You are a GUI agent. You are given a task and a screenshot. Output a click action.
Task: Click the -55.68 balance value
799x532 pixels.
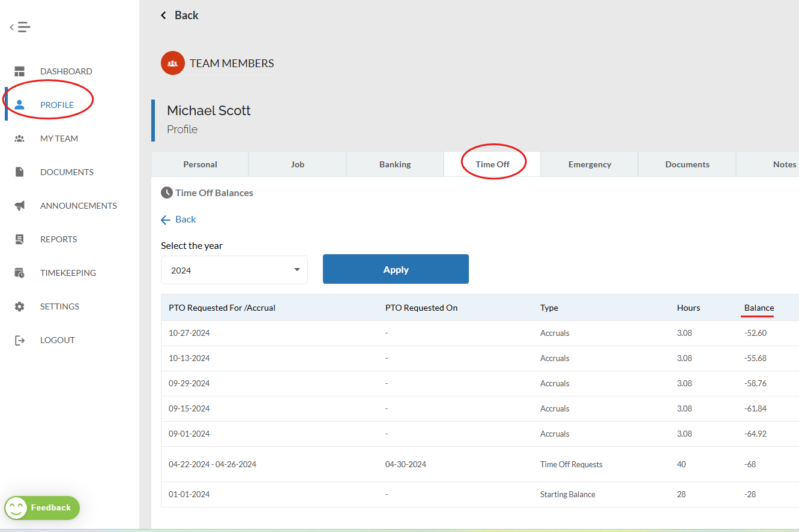[755, 358]
